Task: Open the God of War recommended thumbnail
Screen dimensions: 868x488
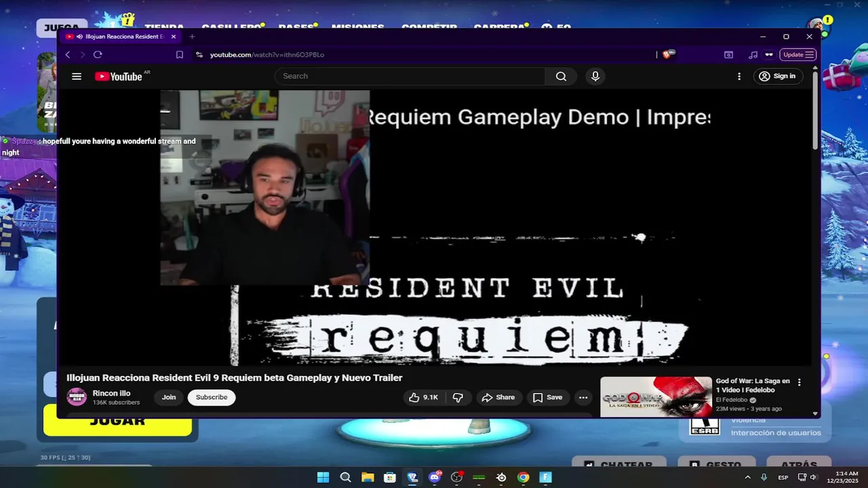Action: pos(656,397)
